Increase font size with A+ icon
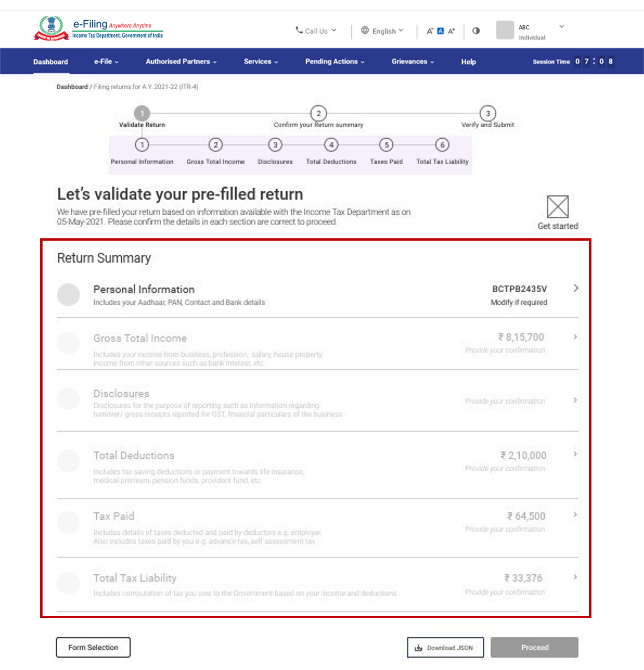Viewport: 644px width, 670px height. click(451, 31)
